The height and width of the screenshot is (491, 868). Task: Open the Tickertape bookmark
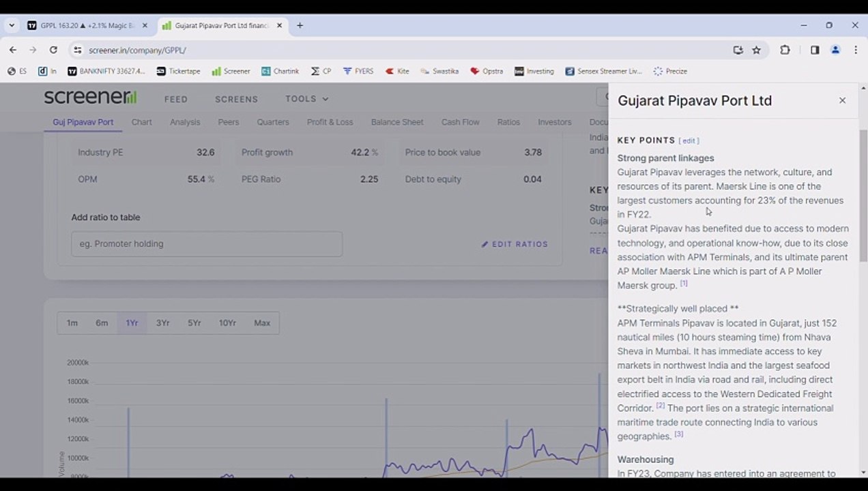pyautogui.click(x=178, y=71)
